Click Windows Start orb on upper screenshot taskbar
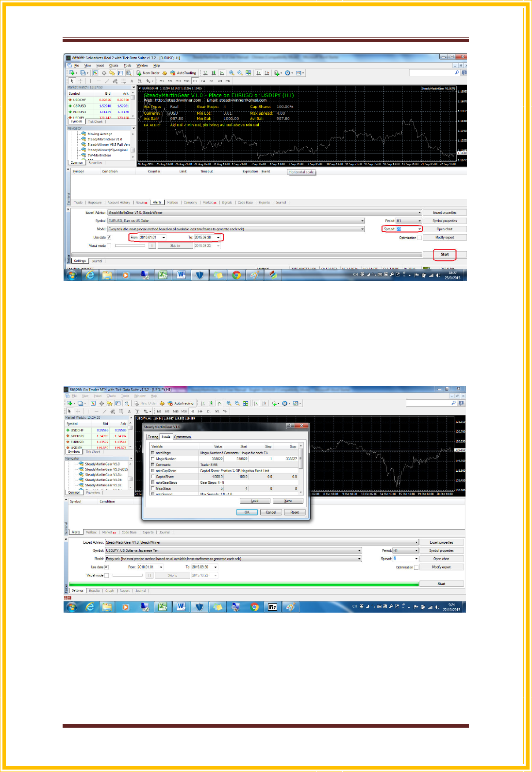The image size is (532, 772). pyautogui.click(x=72, y=275)
